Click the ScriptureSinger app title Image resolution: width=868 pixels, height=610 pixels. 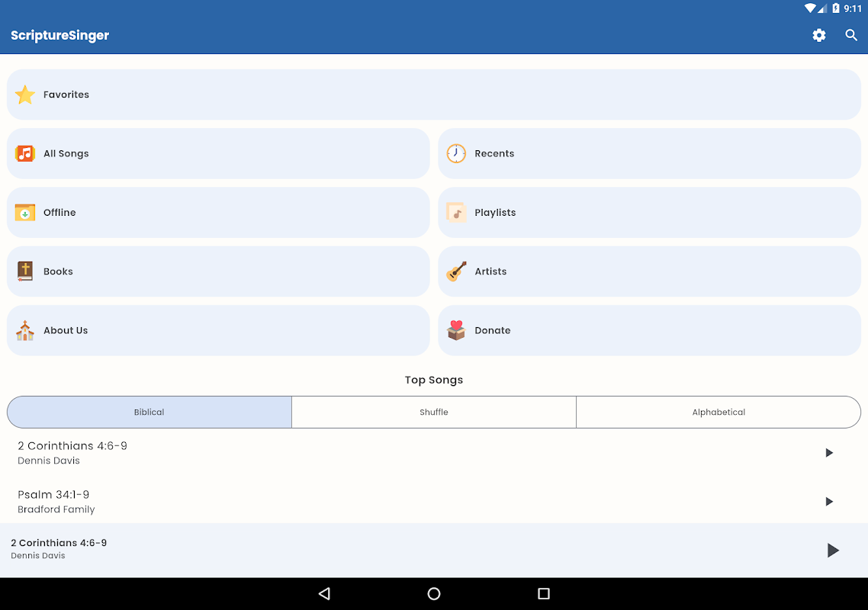(x=59, y=35)
